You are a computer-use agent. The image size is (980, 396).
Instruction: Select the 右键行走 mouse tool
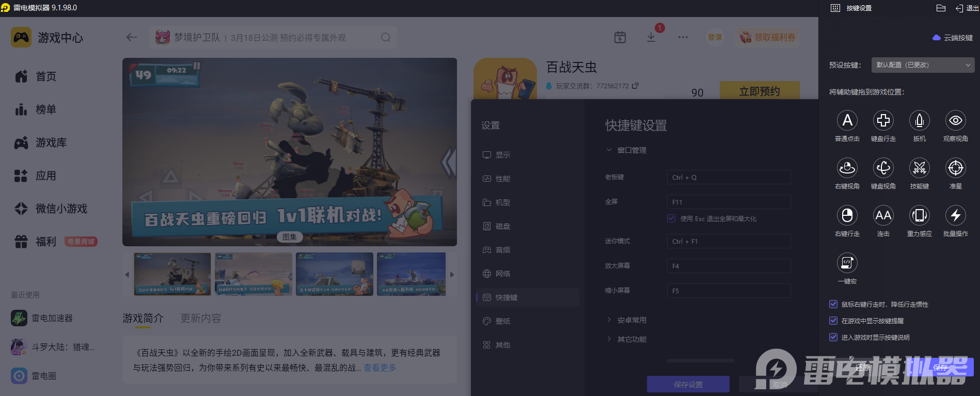(847, 216)
